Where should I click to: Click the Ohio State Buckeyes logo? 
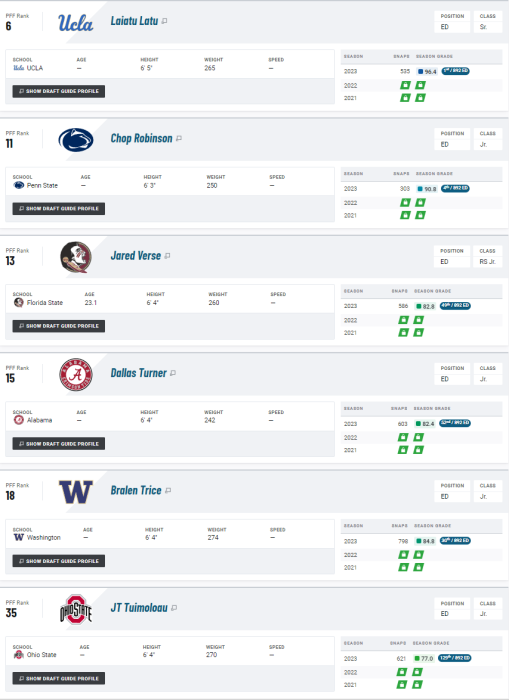click(76, 609)
